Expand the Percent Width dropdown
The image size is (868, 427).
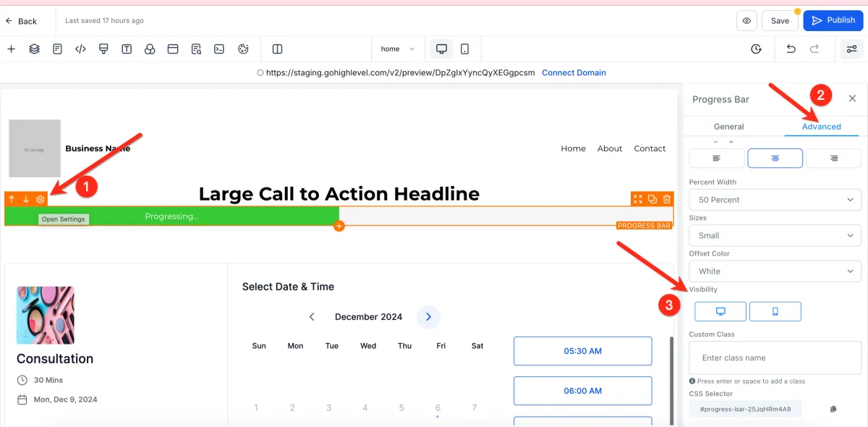tap(775, 200)
